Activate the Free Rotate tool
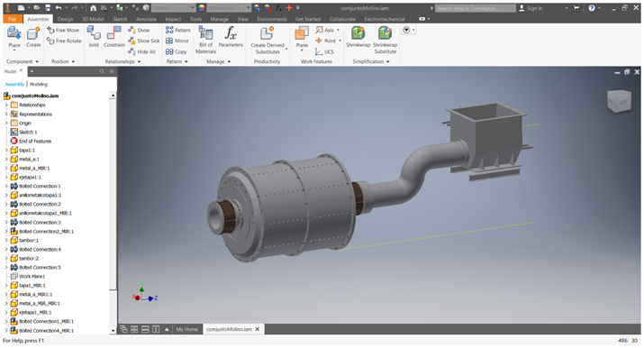Image resolution: width=644 pixels, height=348 pixels. click(64, 41)
